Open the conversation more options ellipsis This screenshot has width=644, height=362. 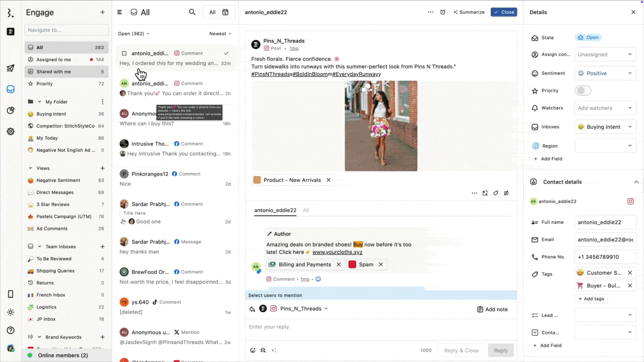(x=430, y=12)
